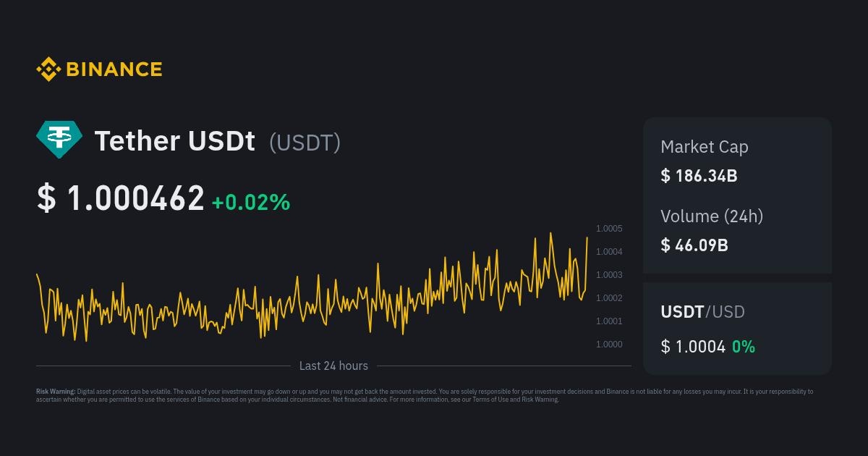Click the Volume (24h) label
868x456 pixels.
(x=712, y=216)
